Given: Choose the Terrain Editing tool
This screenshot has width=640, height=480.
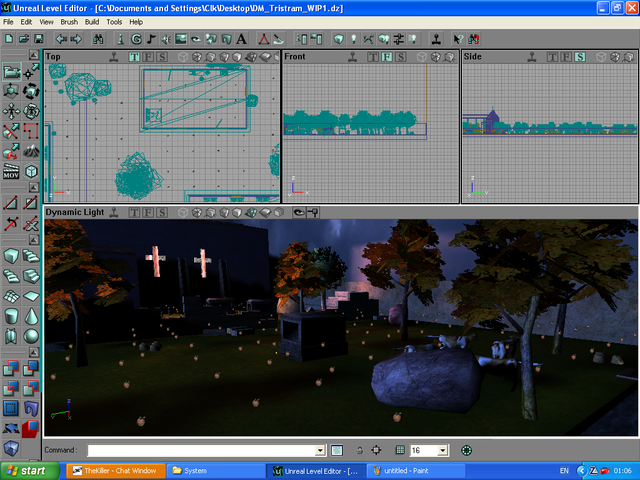Looking at the screenshot, I should click(x=31, y=151).
